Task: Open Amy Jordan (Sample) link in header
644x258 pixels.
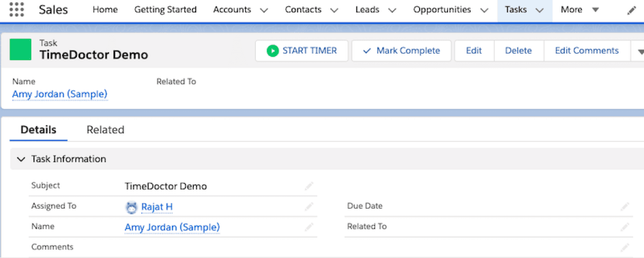Action: (x=60, y=94)
